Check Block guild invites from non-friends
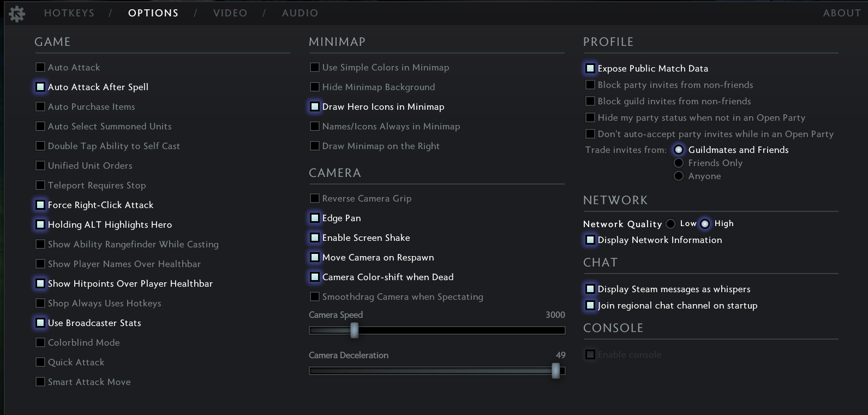This screenshot has height=415, width=868. click(x=590, y=101)
